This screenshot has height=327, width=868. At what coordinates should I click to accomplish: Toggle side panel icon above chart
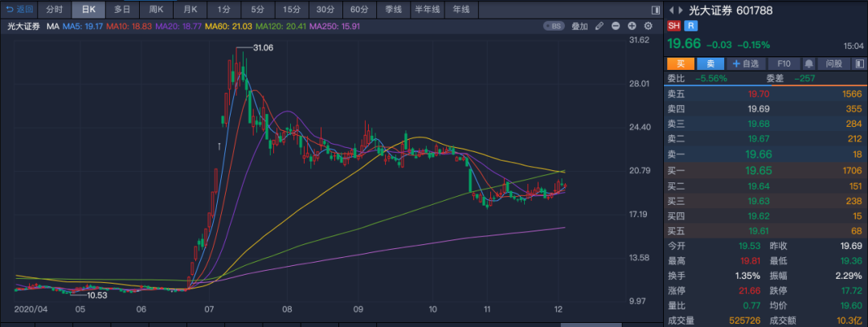pos(654,10)
